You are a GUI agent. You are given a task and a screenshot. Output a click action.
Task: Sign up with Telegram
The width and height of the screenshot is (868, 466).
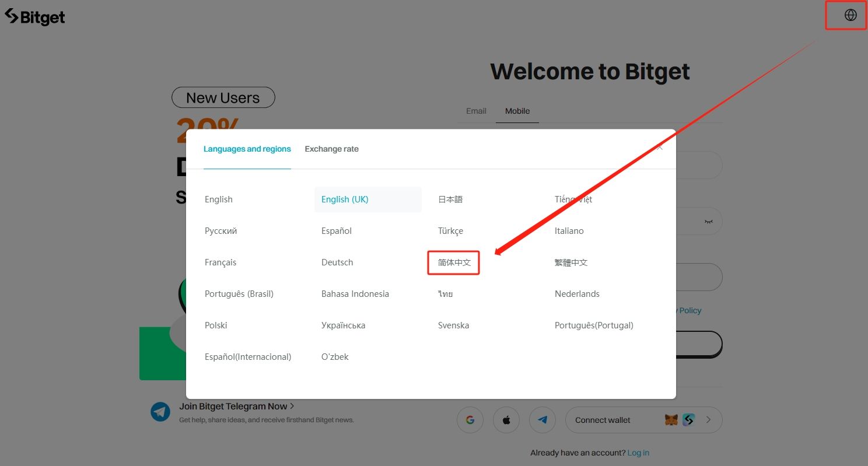[x=542, y=419]
